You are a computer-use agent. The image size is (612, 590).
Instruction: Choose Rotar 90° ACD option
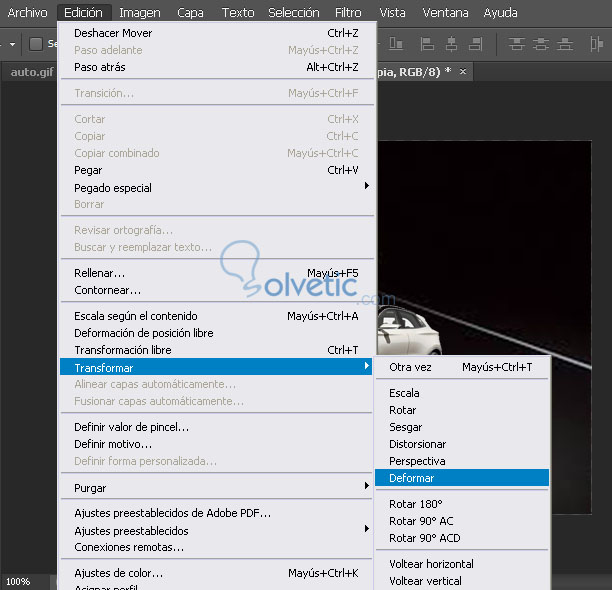click(462, 538)
